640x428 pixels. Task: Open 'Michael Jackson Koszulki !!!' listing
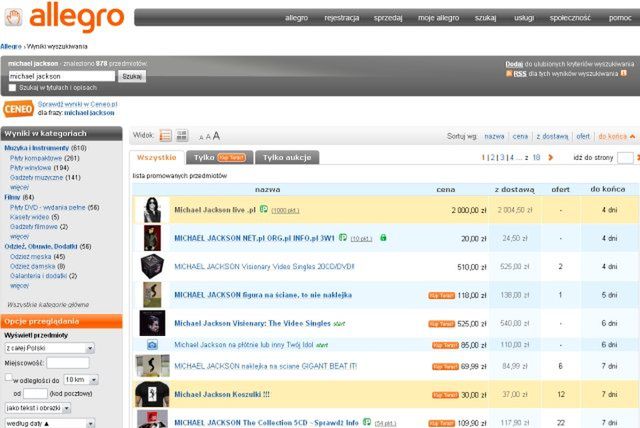pyautogui.click(x=222, y=395)
